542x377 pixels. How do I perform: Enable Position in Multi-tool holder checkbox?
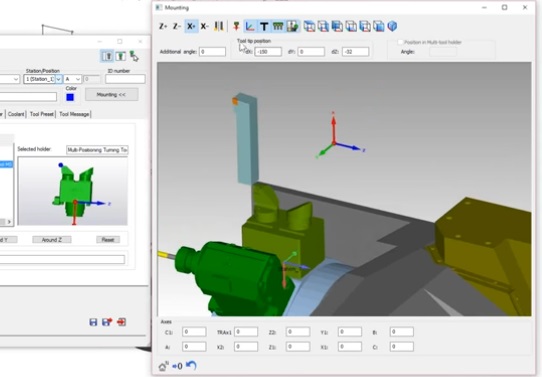(400, 42)
